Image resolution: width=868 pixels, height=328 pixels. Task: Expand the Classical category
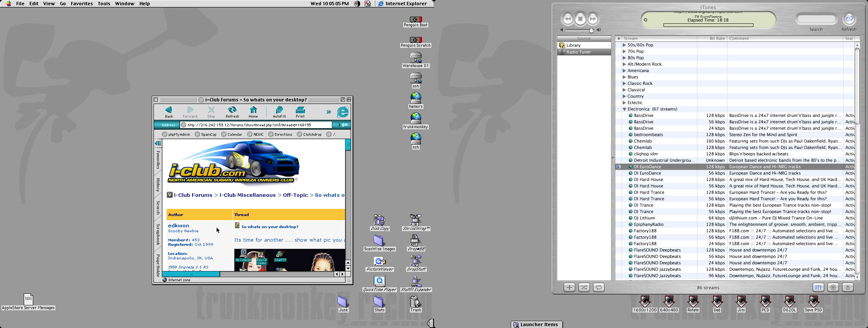tap(624, 90)
